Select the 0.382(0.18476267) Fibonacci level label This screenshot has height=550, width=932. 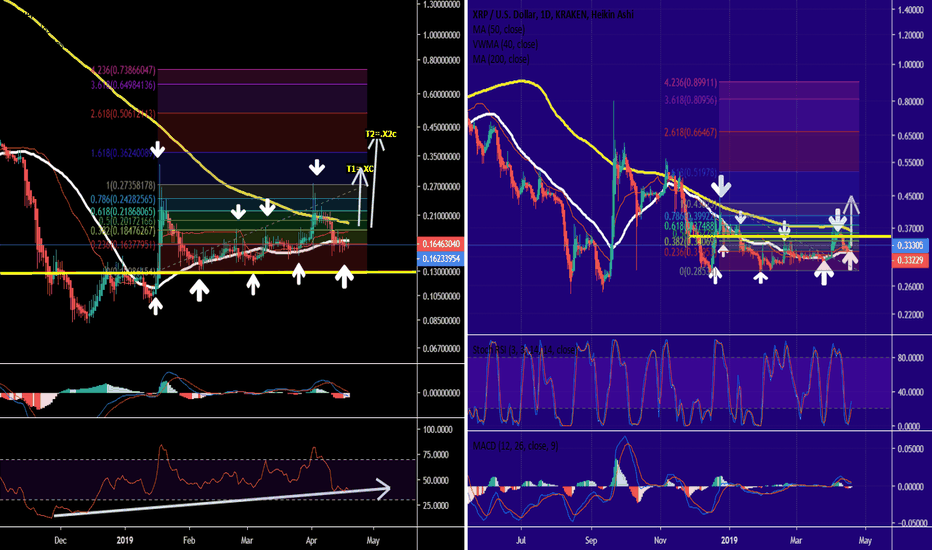(123, 231)
